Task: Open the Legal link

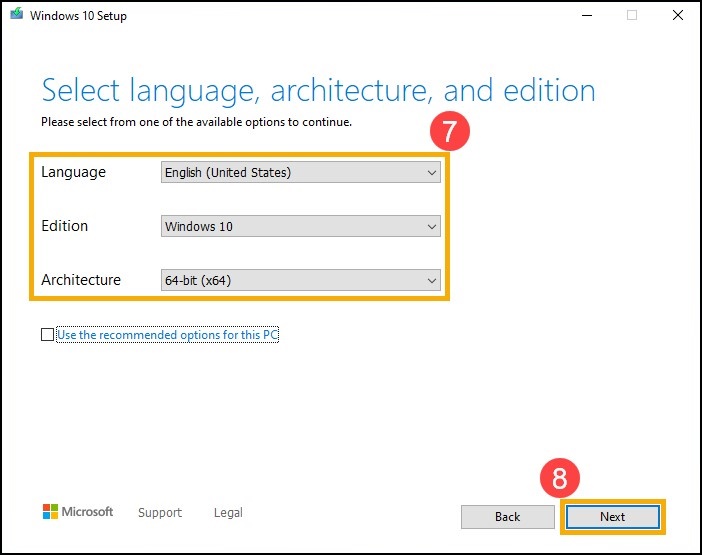Action: coord(228,512)
